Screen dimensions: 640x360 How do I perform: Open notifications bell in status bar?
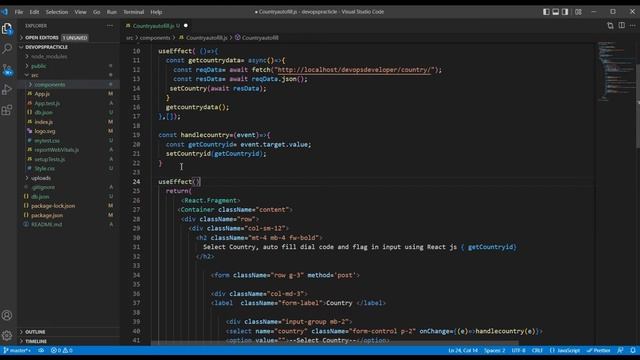coord(633,351)
